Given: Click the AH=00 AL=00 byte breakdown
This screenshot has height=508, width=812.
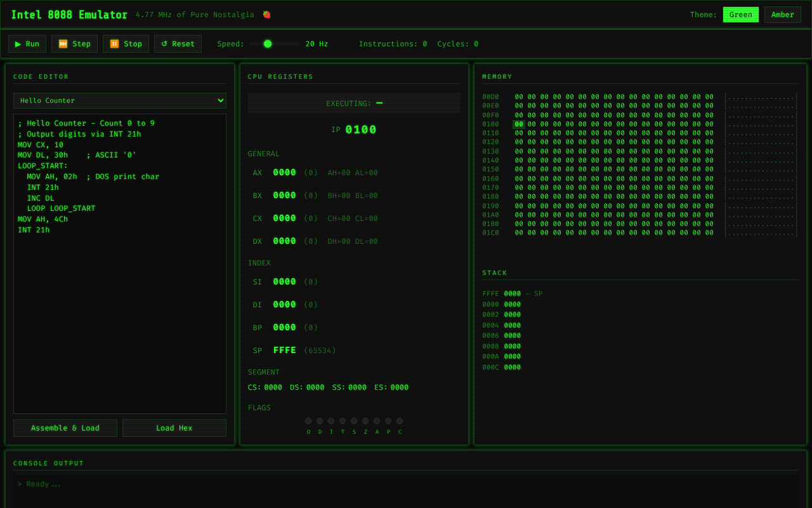Looking at the screenshot, I should (x=353, y=173).
